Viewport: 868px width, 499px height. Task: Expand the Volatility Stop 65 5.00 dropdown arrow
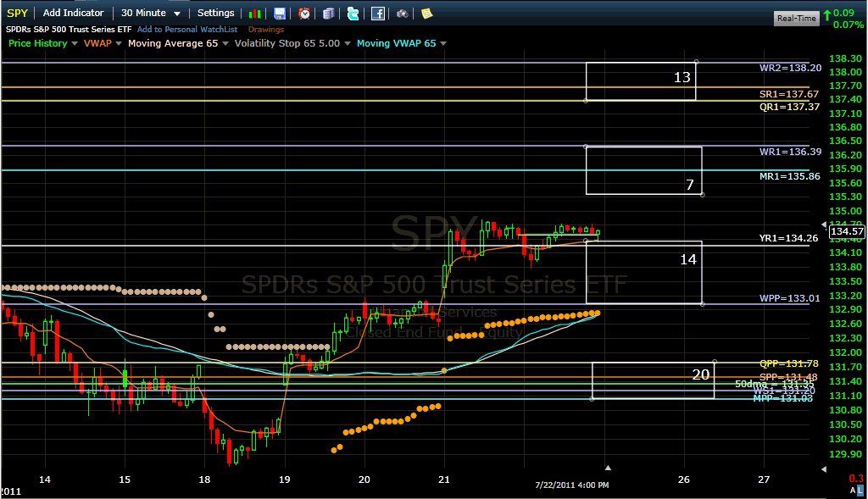pos(347,44)
